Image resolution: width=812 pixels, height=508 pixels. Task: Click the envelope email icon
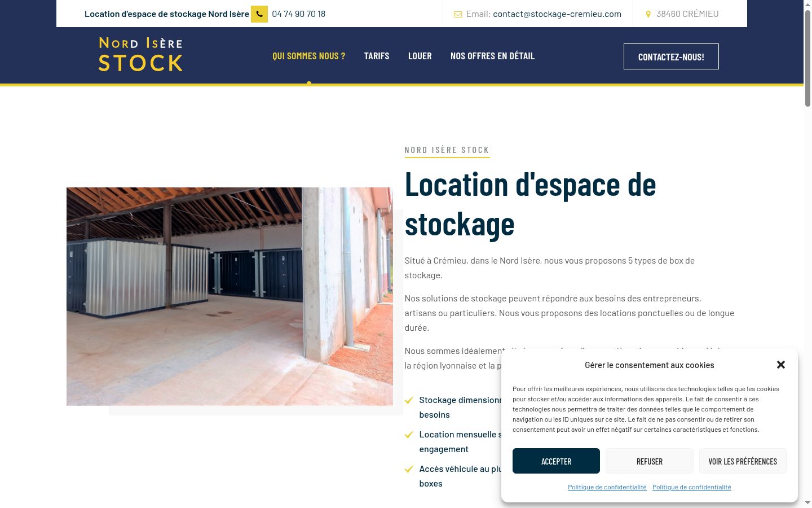pyautogui.click(x=458, y=14)
